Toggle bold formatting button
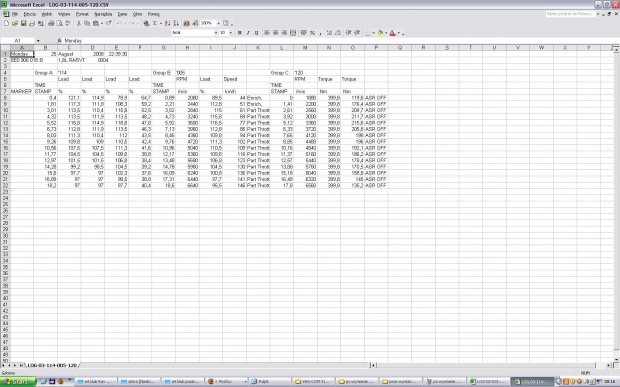Image resolution: width=620 pixels, height=387 pixels. pos(239,33)
